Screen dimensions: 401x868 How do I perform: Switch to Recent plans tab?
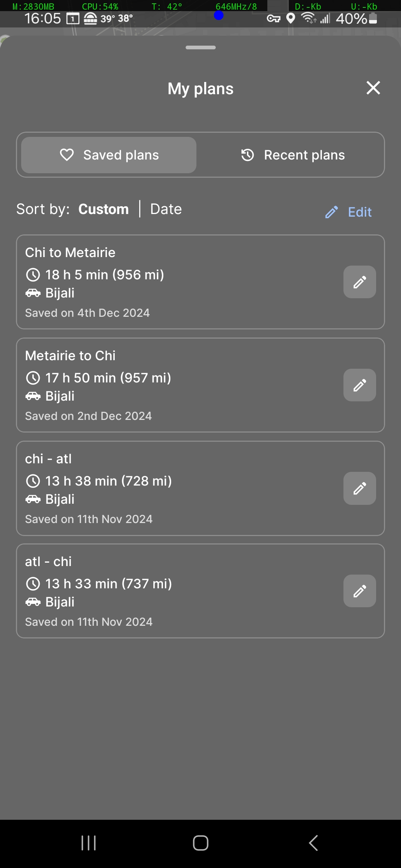[x=293, y=155]
